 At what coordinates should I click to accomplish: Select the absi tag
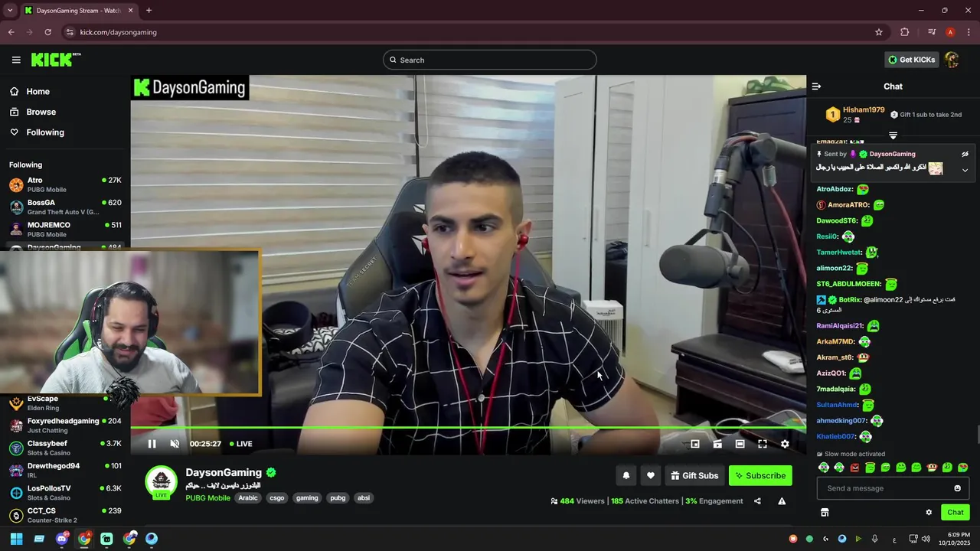pos(364,498)
